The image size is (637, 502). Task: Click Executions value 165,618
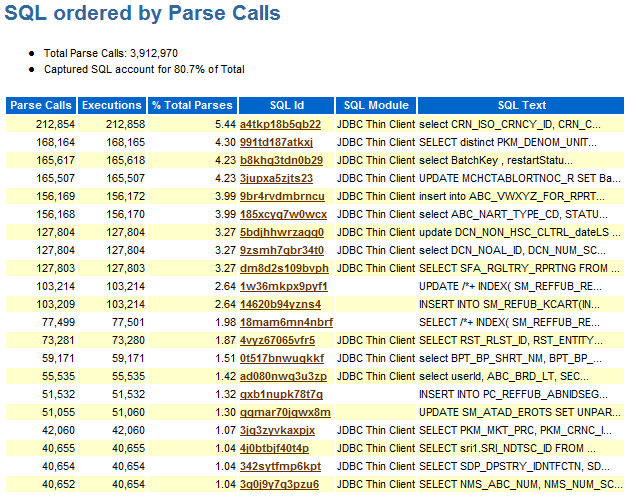click(x=126, y=160)
